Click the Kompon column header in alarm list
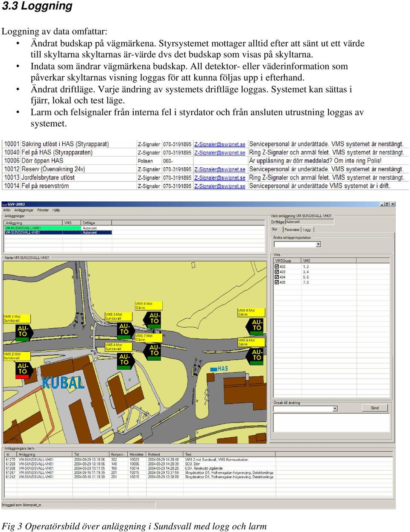 (x=119, y=454)
